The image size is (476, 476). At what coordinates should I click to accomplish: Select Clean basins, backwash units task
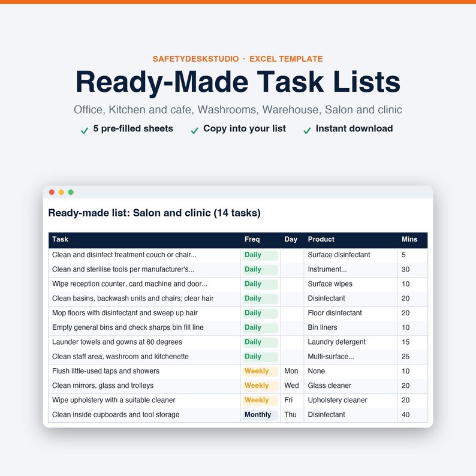[132, 299]
